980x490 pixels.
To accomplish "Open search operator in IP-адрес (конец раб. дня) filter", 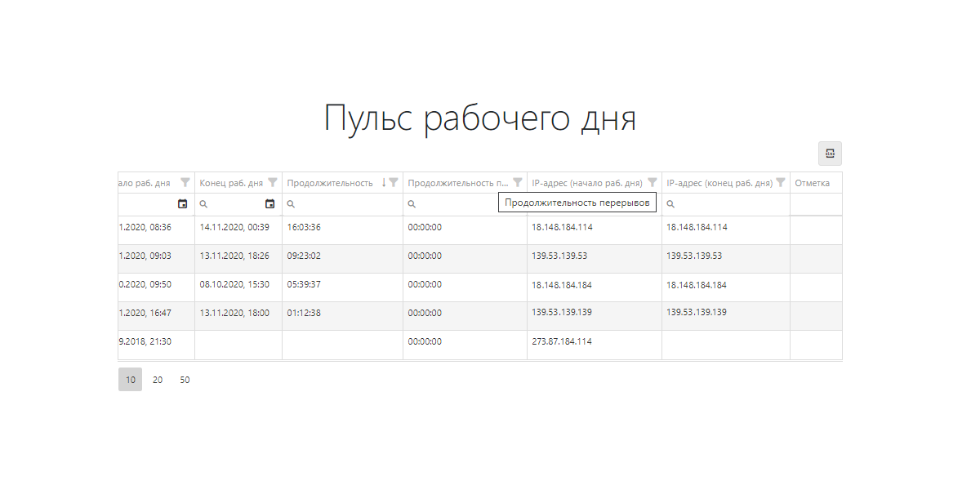I will (670, 204).
